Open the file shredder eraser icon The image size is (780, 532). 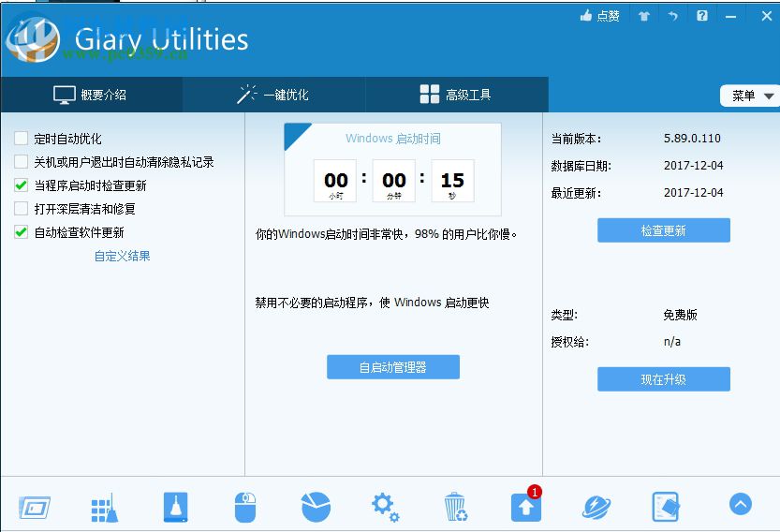tap(666, 507)
